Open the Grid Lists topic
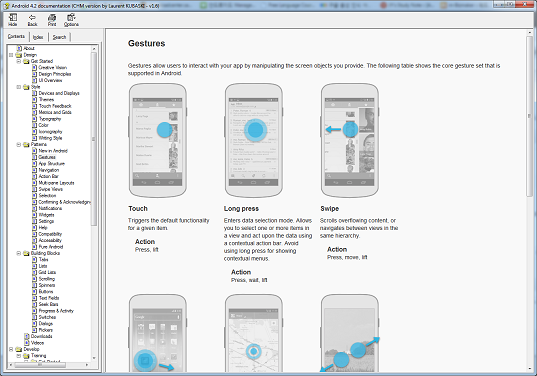Viewport: 537px width, 376px height. pos(47,273)
